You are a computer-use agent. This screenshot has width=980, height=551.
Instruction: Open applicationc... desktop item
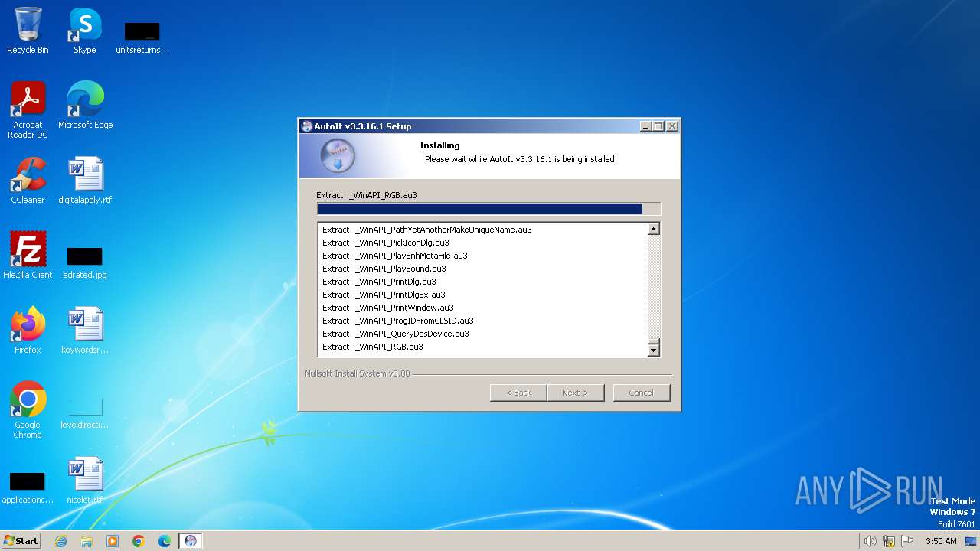(x=28, y=487)
